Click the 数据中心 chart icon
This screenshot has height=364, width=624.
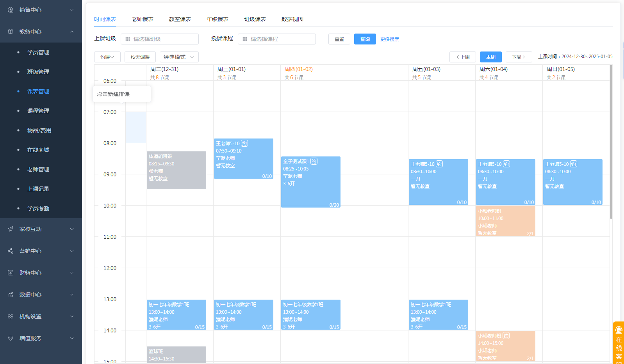click(x=11, y=295)
